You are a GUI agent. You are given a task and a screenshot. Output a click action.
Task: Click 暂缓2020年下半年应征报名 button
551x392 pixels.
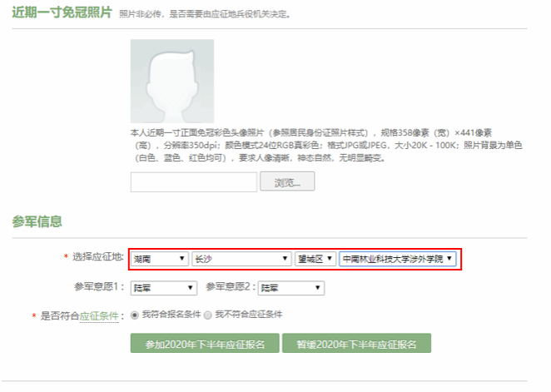356,344
